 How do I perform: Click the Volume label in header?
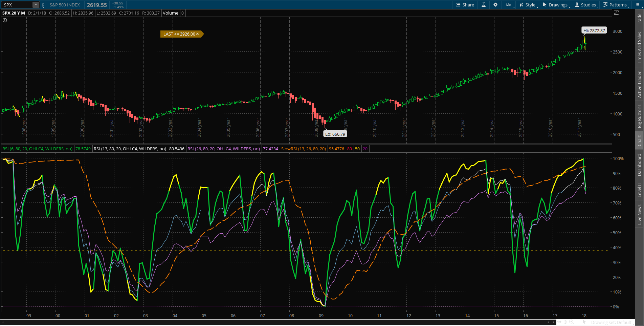point(171,13)
